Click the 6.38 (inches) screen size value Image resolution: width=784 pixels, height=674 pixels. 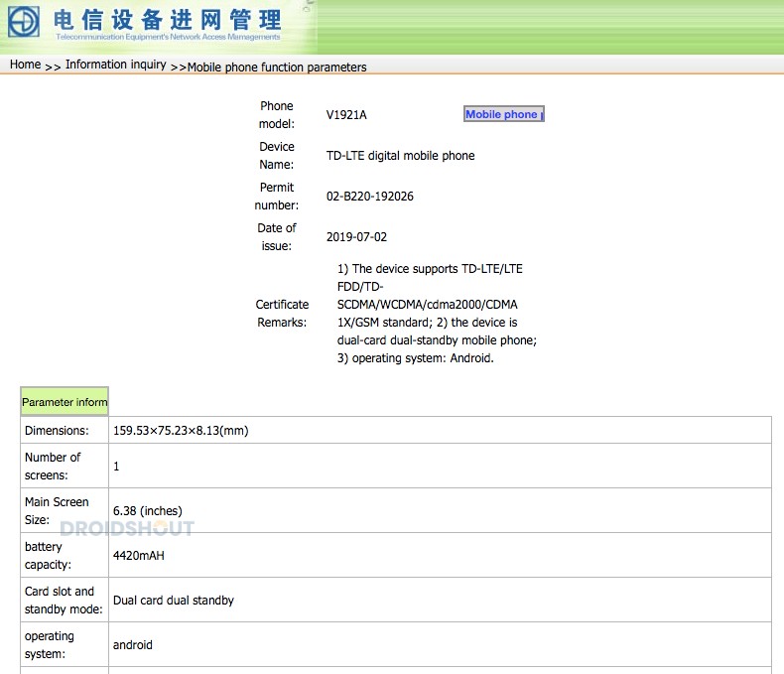coord(148,511)
